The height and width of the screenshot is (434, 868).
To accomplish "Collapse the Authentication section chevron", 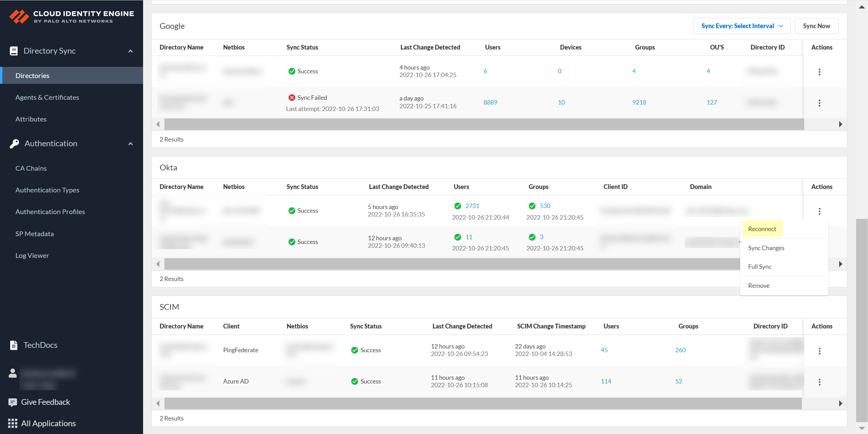I will pyautogui.click(x=131, y=144).
